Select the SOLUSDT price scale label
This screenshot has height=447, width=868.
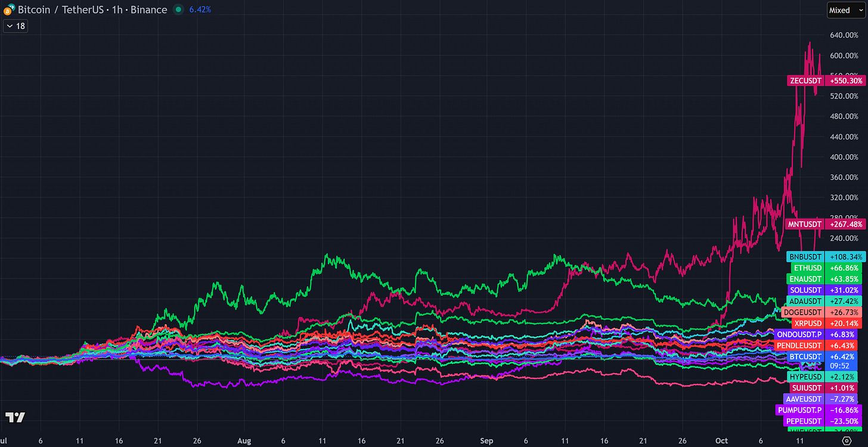click(x=805, y=290)
